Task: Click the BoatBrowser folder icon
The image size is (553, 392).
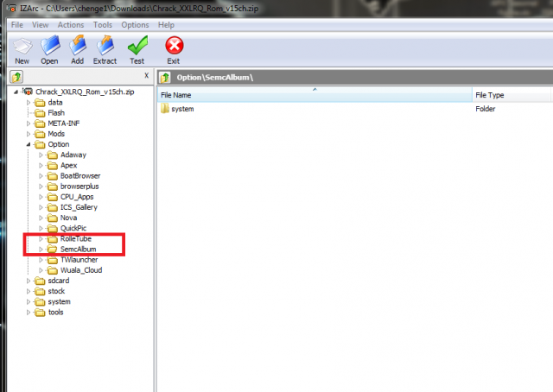Action: 52,176
